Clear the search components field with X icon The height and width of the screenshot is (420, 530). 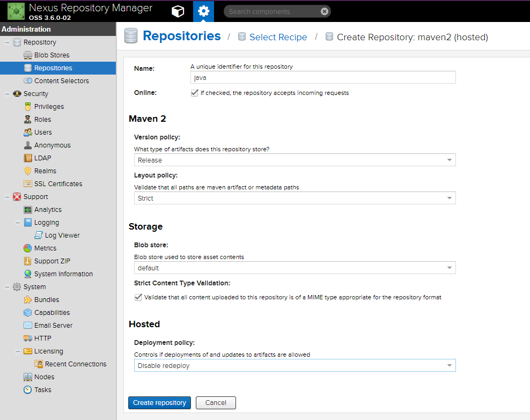325,11
